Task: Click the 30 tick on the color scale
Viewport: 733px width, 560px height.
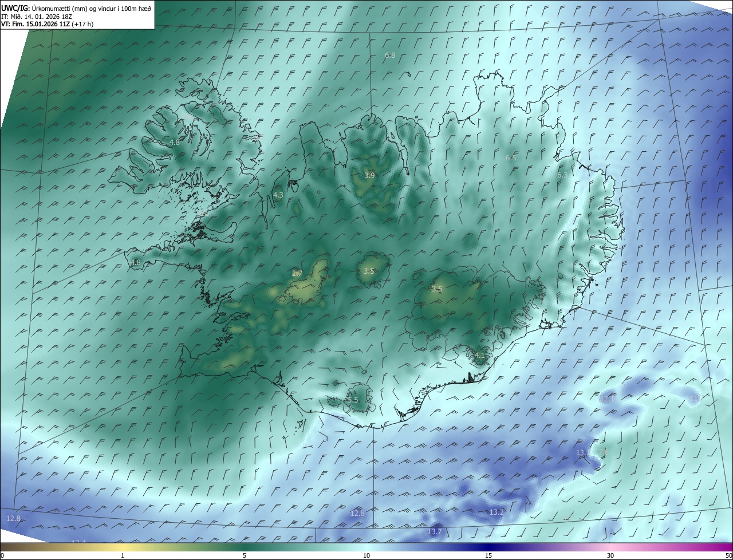Action: tap(610, 555)
